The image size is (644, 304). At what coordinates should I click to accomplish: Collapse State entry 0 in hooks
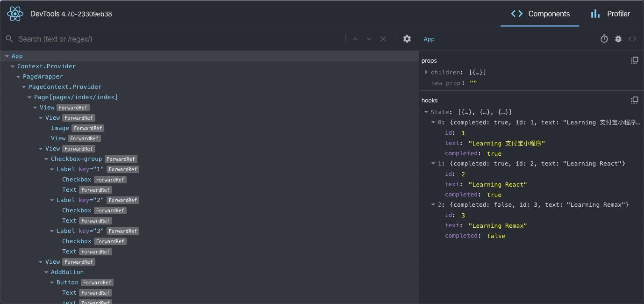click(x=433, y=122)
